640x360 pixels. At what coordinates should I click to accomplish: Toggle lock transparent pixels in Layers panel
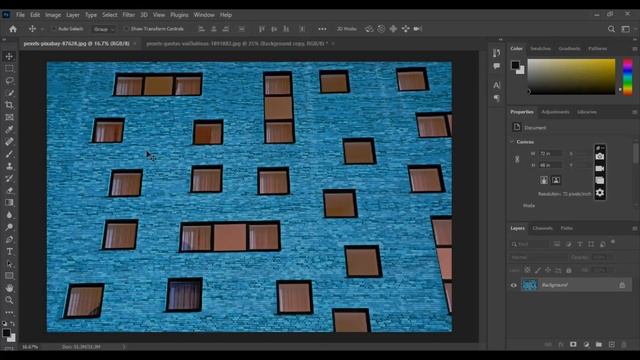[527, 270]
